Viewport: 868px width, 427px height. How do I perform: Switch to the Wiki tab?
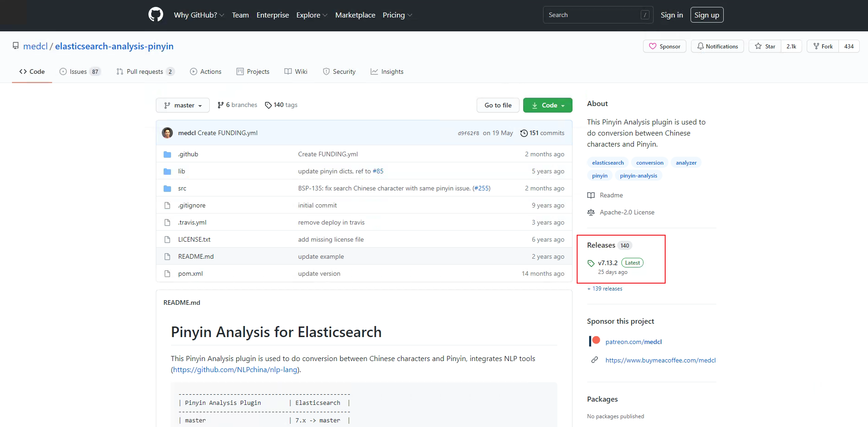295,71
